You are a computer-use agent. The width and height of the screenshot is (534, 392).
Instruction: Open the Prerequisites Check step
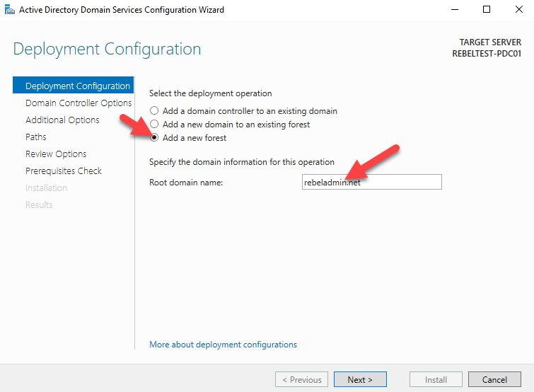pyautogui.click(x=64, y=171)
